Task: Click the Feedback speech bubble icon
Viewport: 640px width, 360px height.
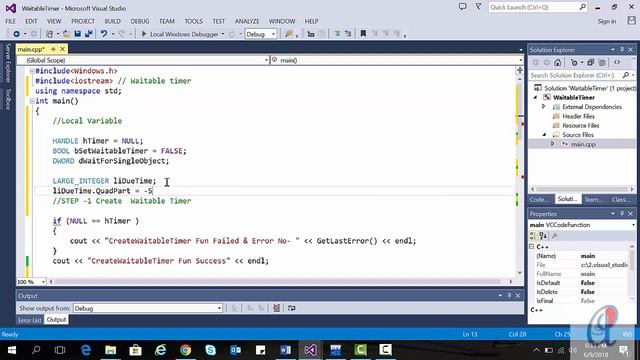Action: point(462,7)
